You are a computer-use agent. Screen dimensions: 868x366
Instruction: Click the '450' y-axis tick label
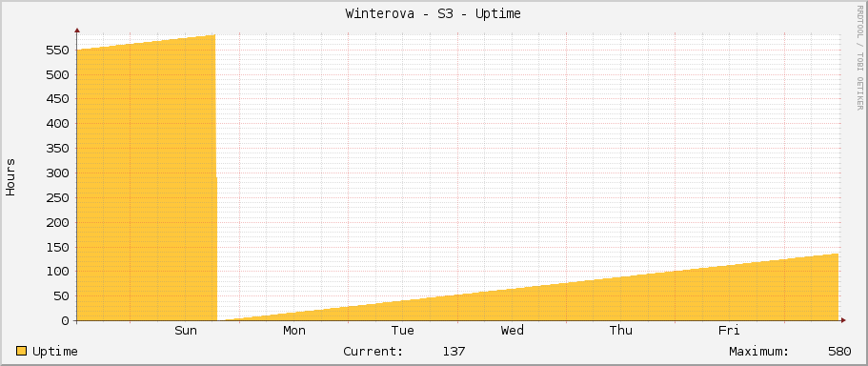tap(58, 99)
